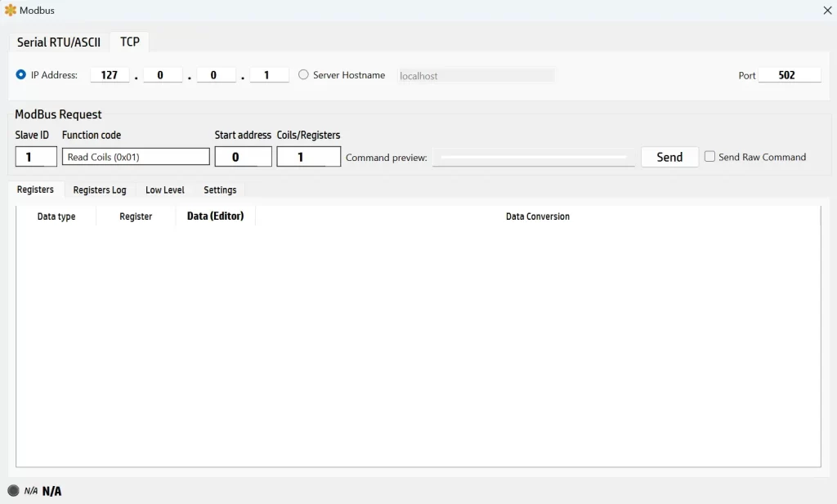This screenshot has height=504, width=837.
Task: Close the Modbus window
Action: [827, 10]
